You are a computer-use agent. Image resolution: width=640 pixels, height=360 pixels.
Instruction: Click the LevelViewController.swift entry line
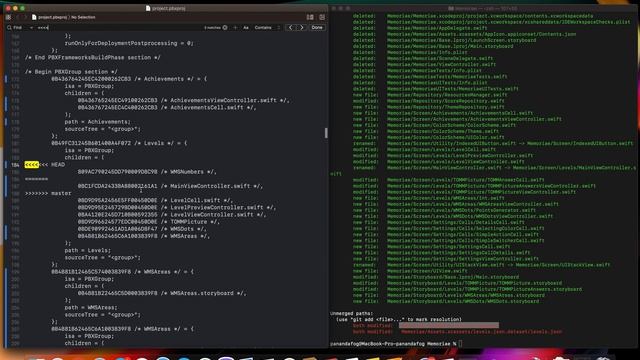coord(172,215)
